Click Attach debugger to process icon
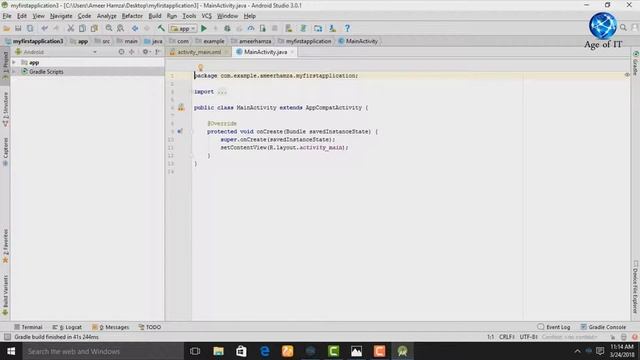Image resolution: width=640 pixels, height=360 pixels. pyautogui.click(x=263, y=29)
